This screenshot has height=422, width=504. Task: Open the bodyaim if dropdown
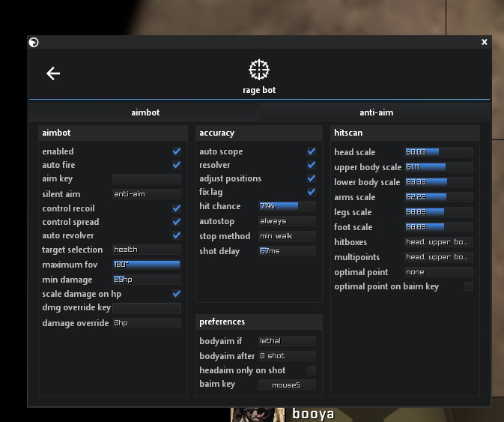287,341
